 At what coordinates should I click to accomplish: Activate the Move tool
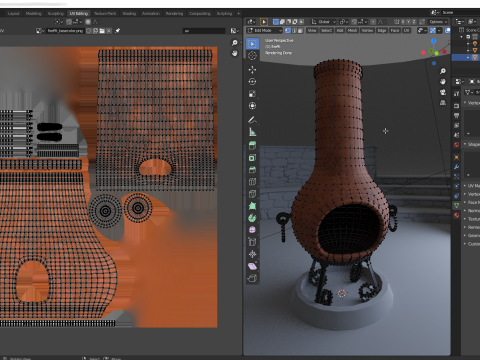point(252,70)
